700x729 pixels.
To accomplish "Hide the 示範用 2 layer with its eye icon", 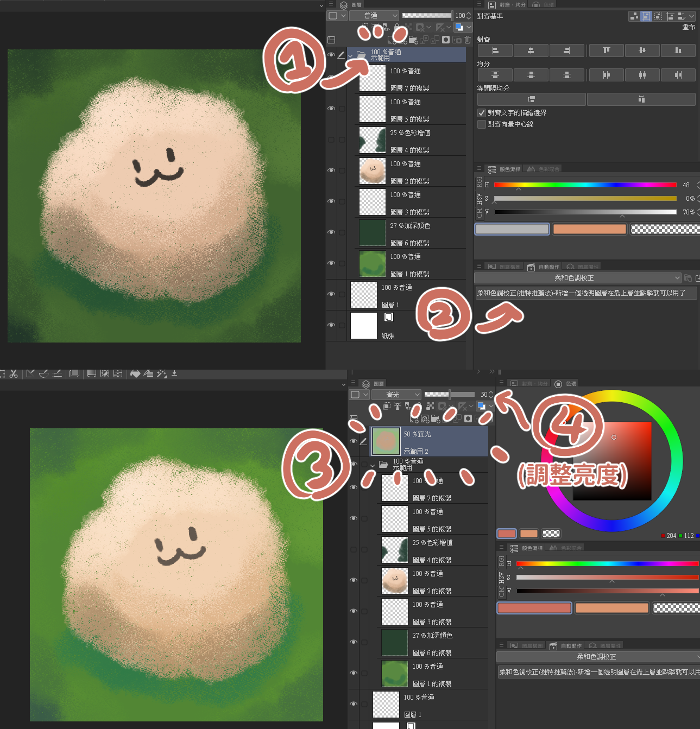I will 354,441.
